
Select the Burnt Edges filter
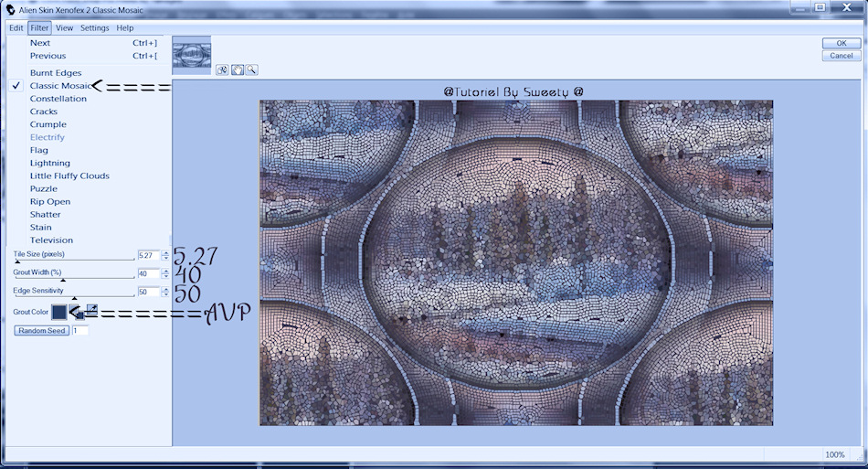[89, 72]
